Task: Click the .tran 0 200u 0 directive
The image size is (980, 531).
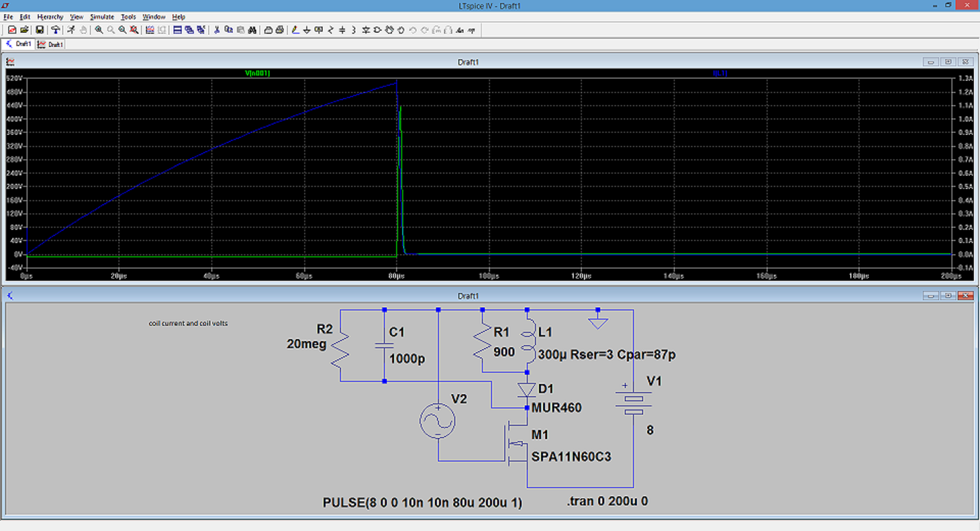Action: (607, 502)
